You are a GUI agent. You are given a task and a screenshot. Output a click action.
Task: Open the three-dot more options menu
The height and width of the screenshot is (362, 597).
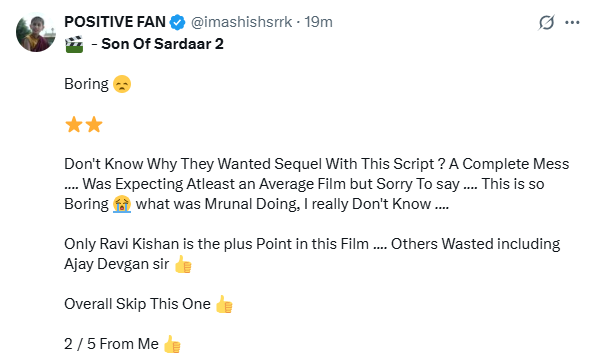click(572, 22)
